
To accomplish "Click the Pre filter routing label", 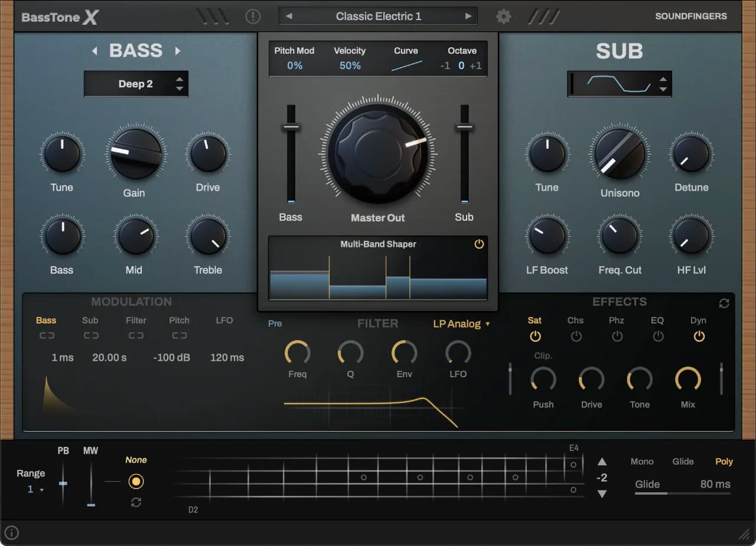I will (275, 323).
